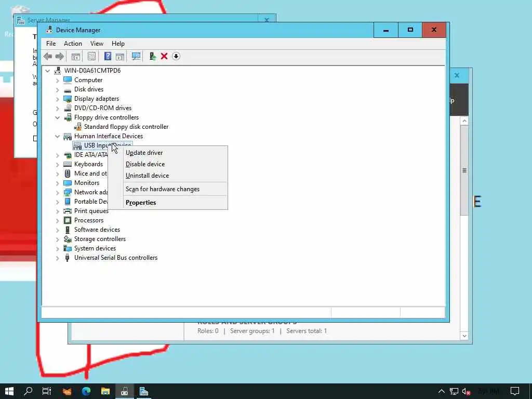Show hidden system tray icons

[x=441, y=391]
